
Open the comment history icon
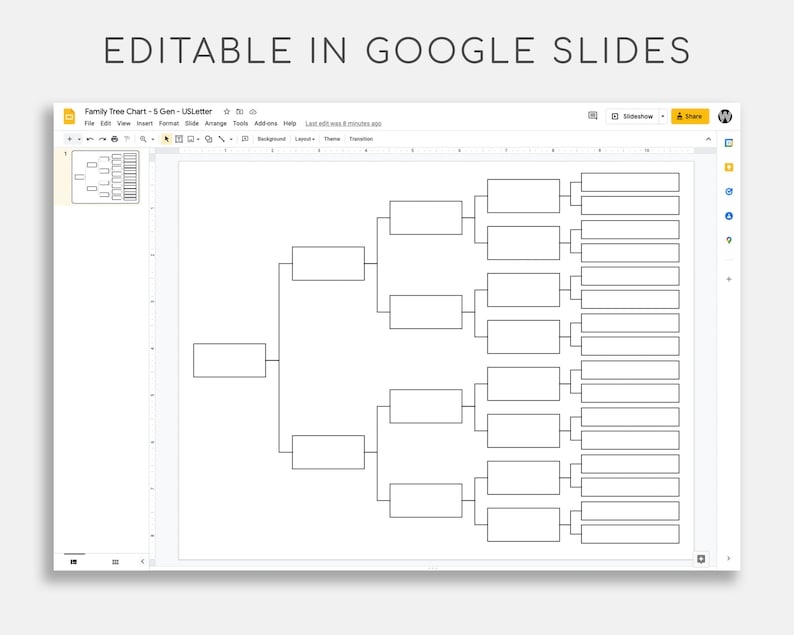pyautogui.click(x=592, y=116)
